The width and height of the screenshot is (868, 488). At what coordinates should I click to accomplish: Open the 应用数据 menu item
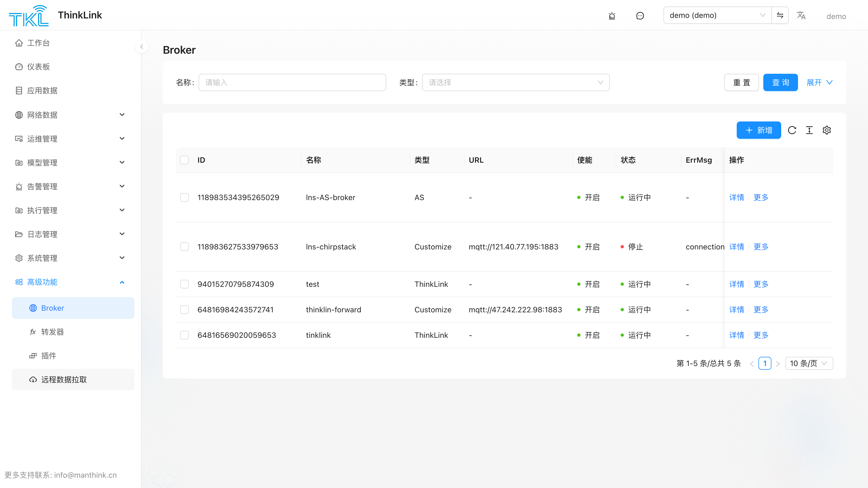coord(73,91)
